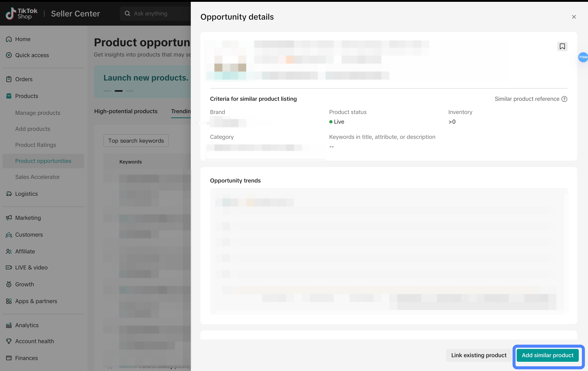Click Link existing product button
The height and width of the screenshot is (371, 588).
[479, 355]
